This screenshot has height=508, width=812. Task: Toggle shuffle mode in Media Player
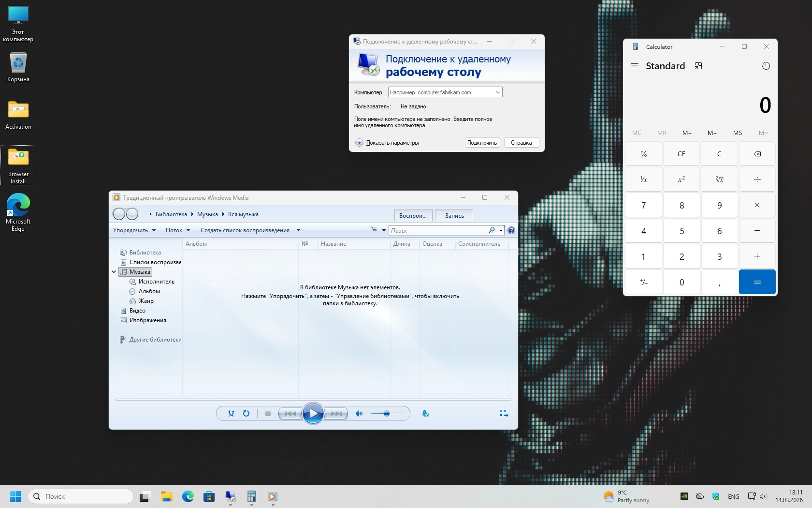coord(231,414)
